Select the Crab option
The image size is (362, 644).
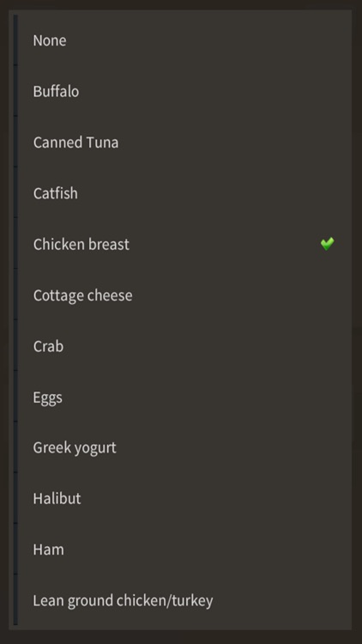click(x=181, y=346)
